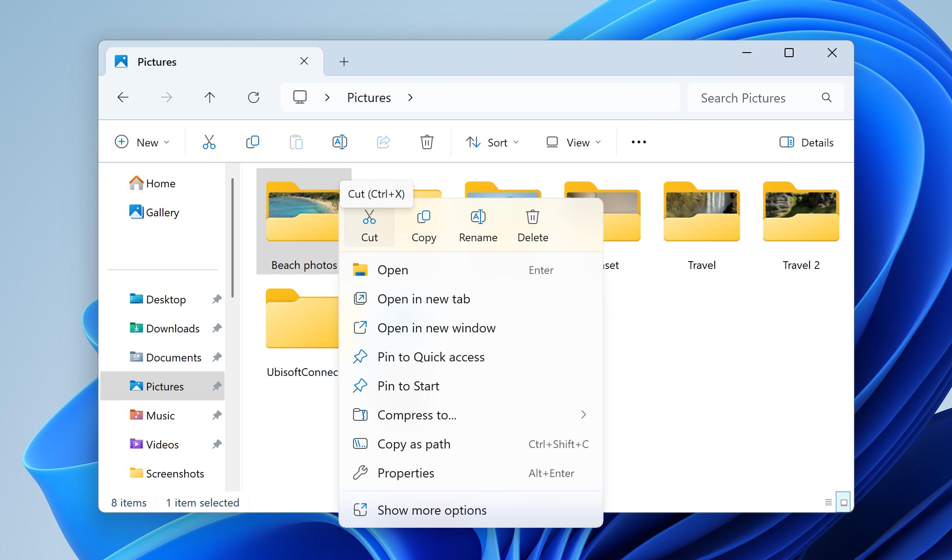Open Properties from the context menu
This screenshot has width=952, height=560.
click(471, 473)
